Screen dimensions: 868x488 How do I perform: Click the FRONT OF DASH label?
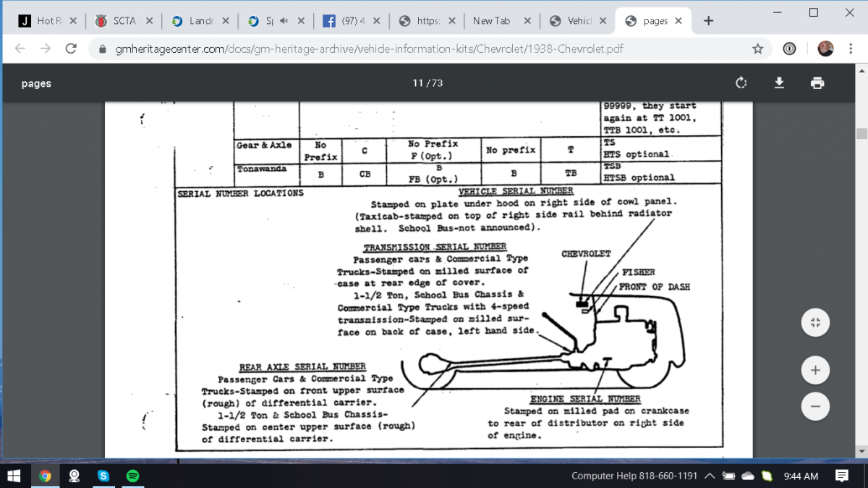click(x=654, y=287)
